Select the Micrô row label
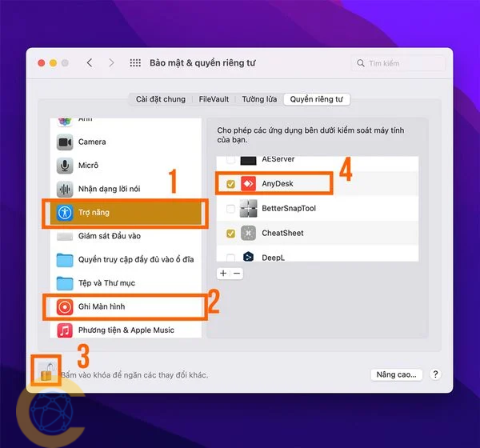 click(89, 166)
